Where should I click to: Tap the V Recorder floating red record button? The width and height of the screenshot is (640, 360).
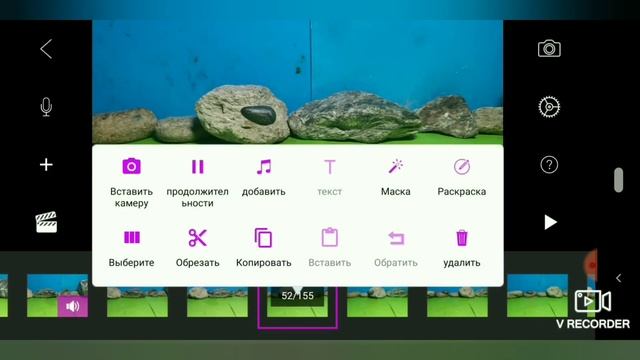(x=591, y=265)
